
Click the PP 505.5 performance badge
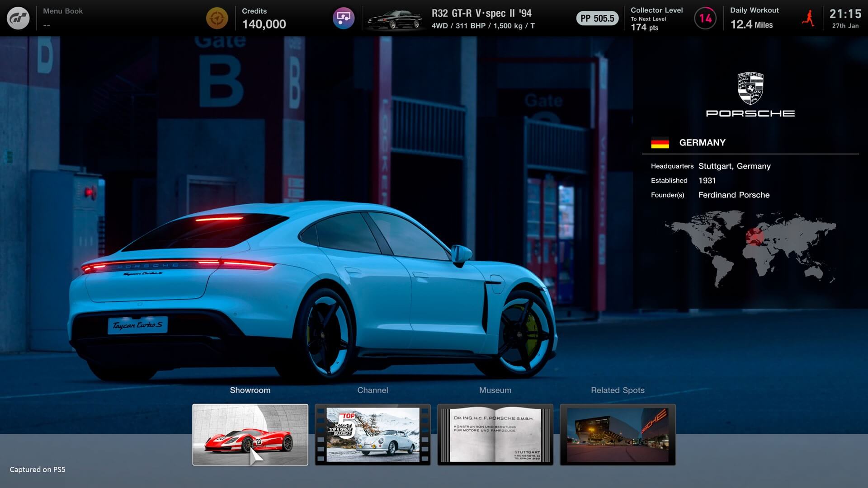point(597,19)
